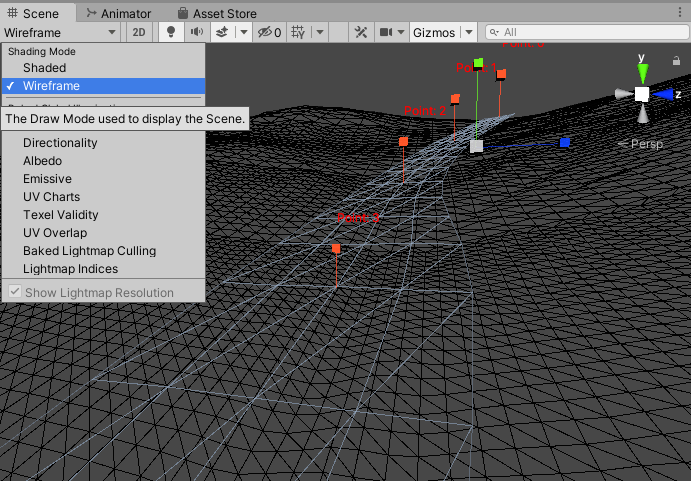
Task: Choose Directionality draw mode
Action: [x=104, y=143]
